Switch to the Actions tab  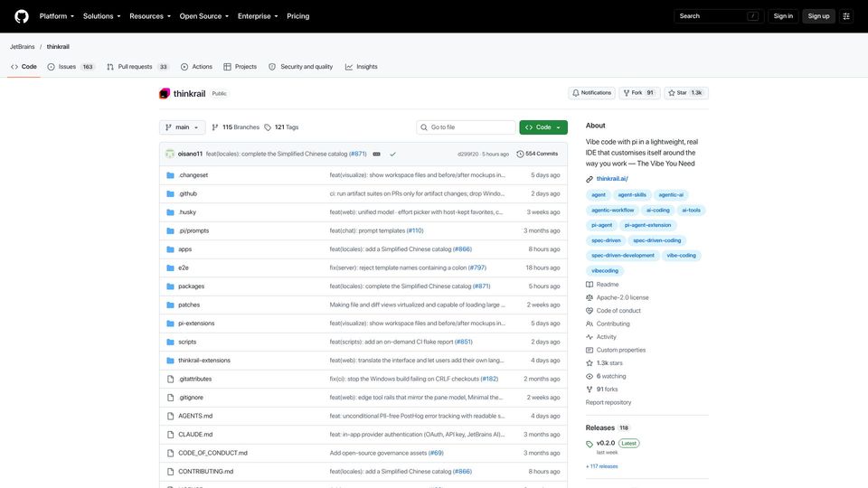pos(196,67)
